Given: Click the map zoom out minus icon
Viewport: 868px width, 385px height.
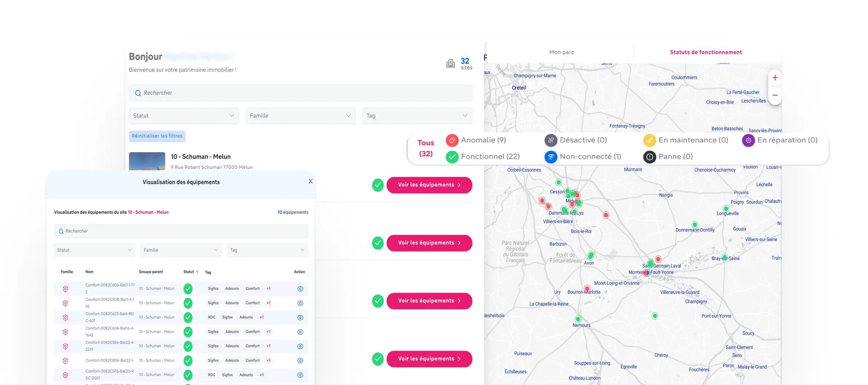Looking at the screenshot, I should pyautogui.click(x=775, y=95).
